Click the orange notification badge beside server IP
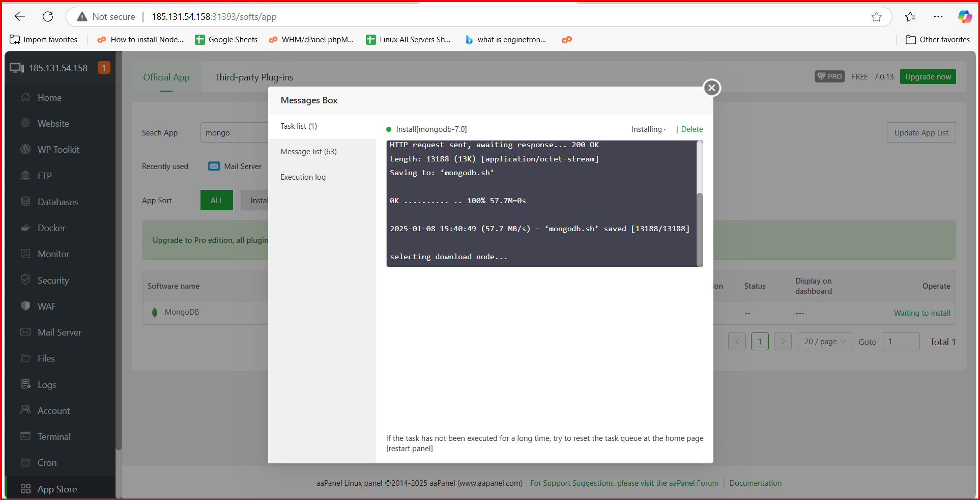The image size is (980, 500). pos(104,68)
